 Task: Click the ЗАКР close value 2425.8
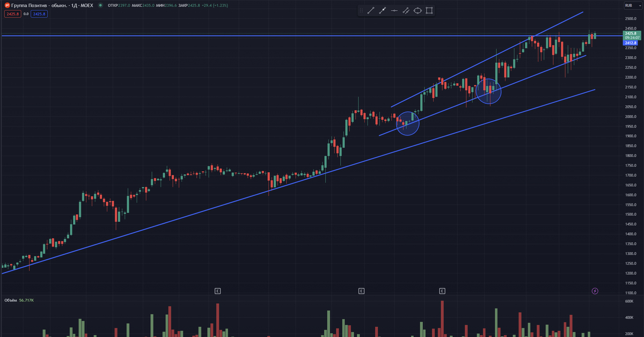194,5
